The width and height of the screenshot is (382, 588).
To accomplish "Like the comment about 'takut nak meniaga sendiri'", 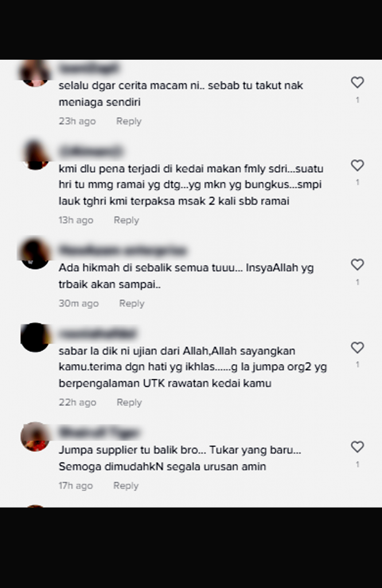I will pyautogui.click(x=357, y=82).
